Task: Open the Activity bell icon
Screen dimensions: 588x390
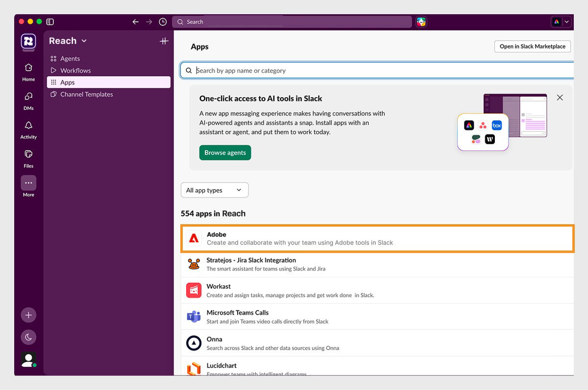Action: click(x=28, y=130)
